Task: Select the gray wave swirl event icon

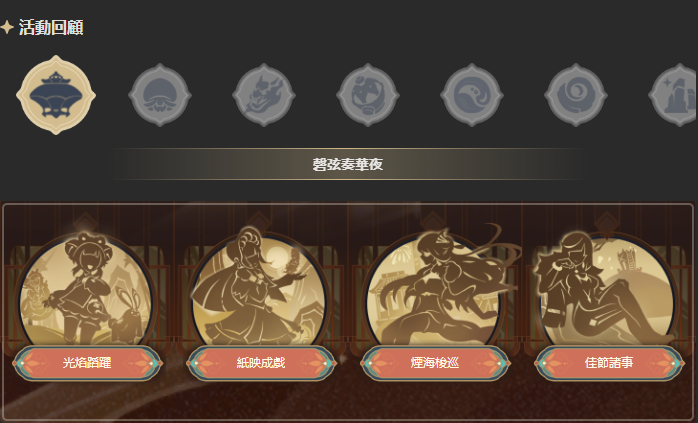Action: [x=472, y=95]
